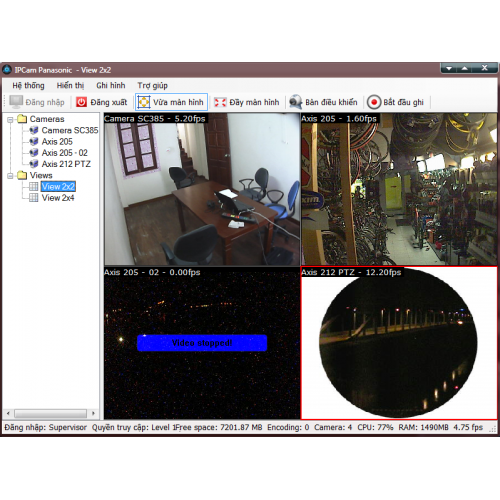Open the Hệ thống menu
This screenshot has width=500, height=500.
click(x=28, y=86)
